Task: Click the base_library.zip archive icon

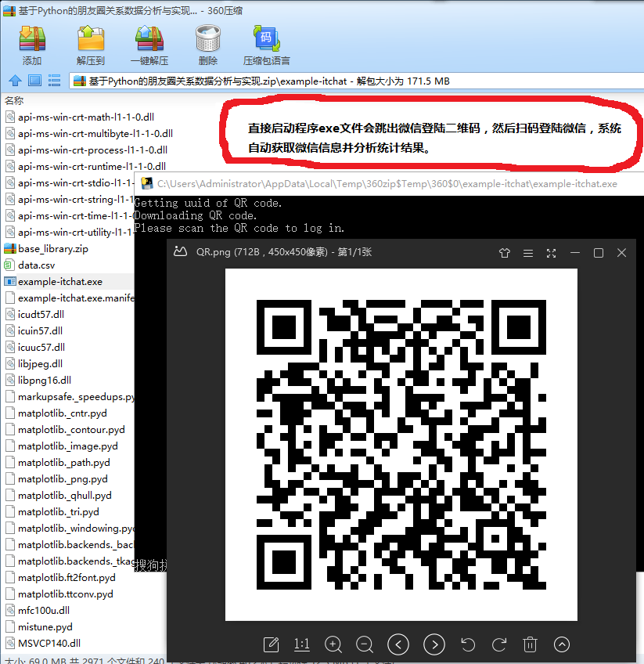Action: 9,248
